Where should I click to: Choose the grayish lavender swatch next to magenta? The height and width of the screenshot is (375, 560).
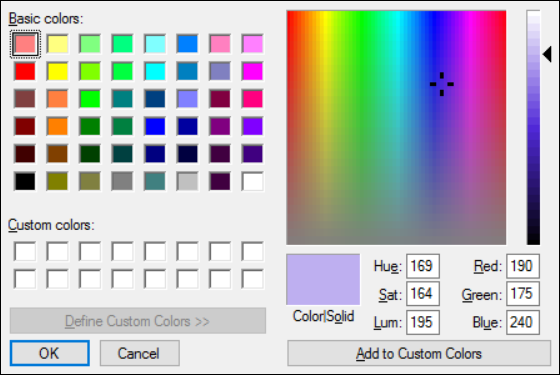click(x=220, y=71)
